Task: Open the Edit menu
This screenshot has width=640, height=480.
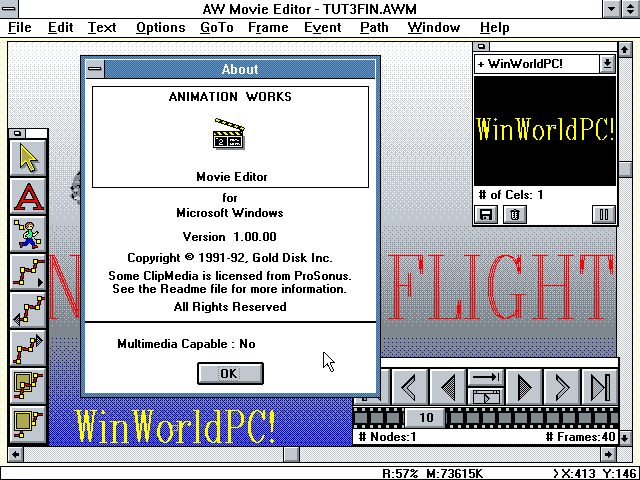Action: coord(60,28)
